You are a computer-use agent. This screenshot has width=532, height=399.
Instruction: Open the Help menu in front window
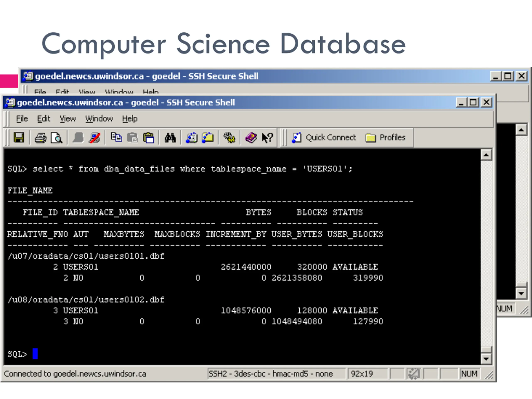(x=130, y=119)
